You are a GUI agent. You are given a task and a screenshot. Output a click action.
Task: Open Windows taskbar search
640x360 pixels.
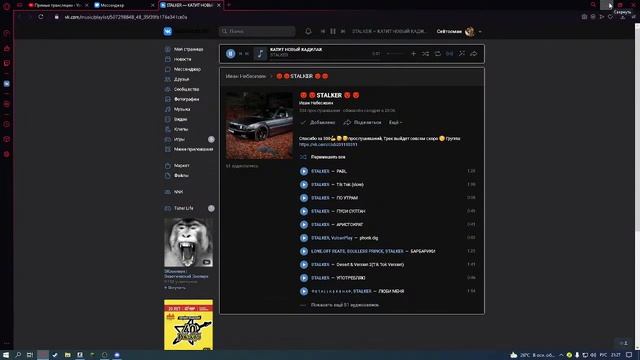pos(18,355)
